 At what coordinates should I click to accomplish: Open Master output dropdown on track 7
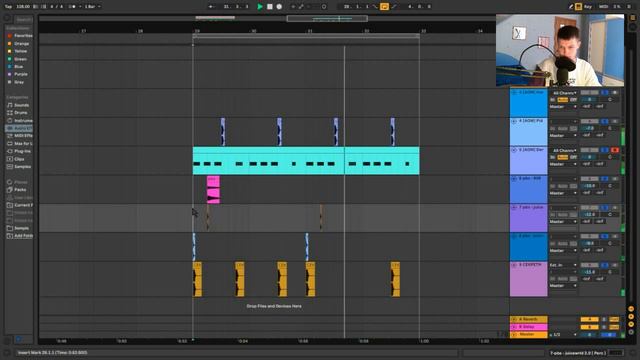coord(563,222)
